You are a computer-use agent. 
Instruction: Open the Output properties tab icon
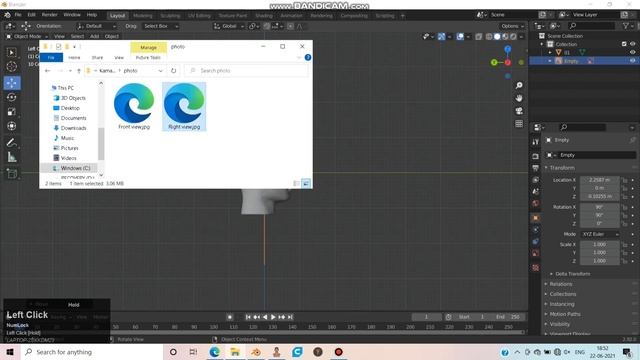(x=536, y=168)
